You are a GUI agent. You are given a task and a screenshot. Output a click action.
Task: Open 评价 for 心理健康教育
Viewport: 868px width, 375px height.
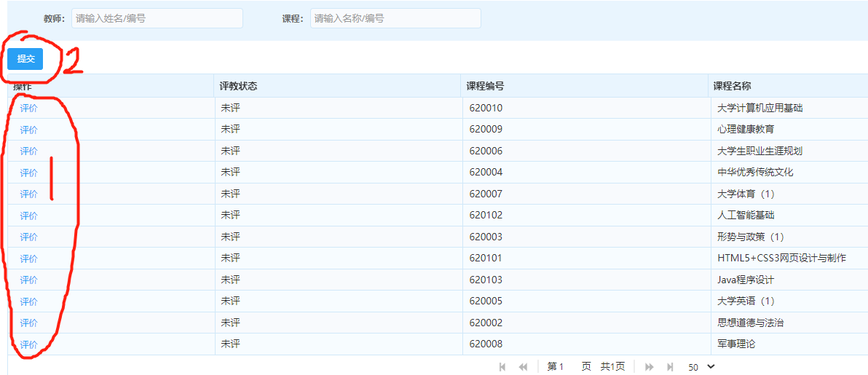(x=28, y=130)
